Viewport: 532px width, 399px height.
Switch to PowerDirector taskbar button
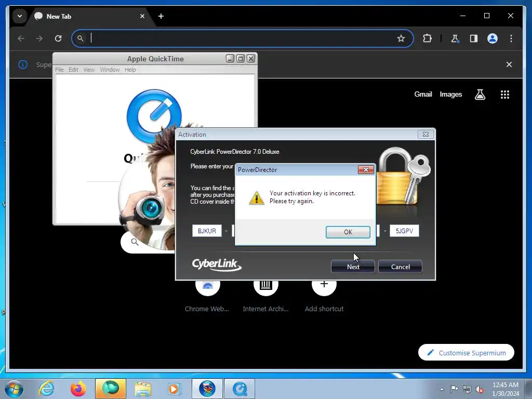point(207,389)
